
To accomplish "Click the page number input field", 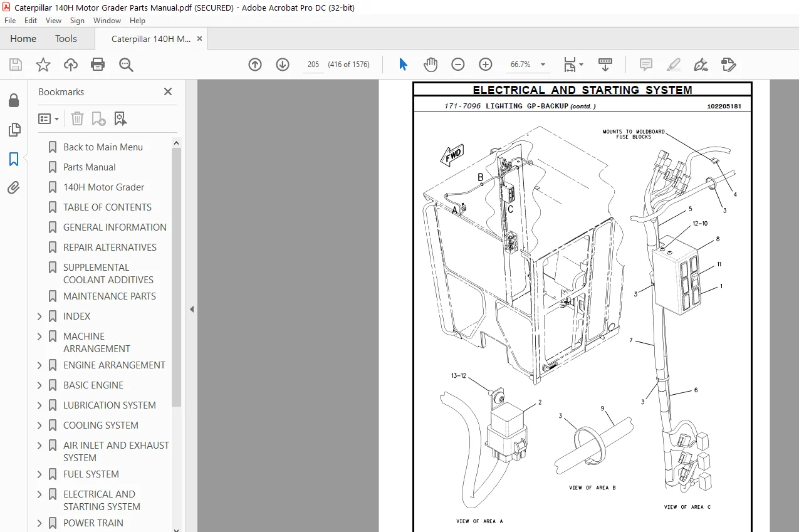I will [x=313, y=65].
